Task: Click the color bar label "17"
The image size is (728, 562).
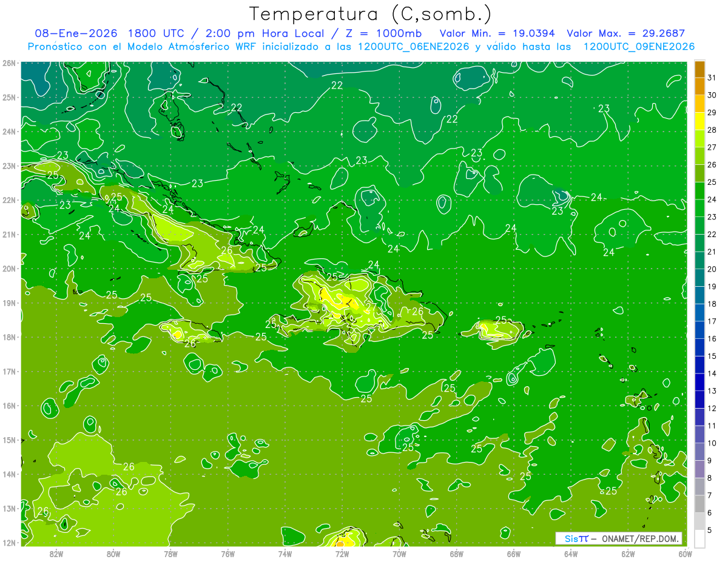Action: tap(712, 321)
